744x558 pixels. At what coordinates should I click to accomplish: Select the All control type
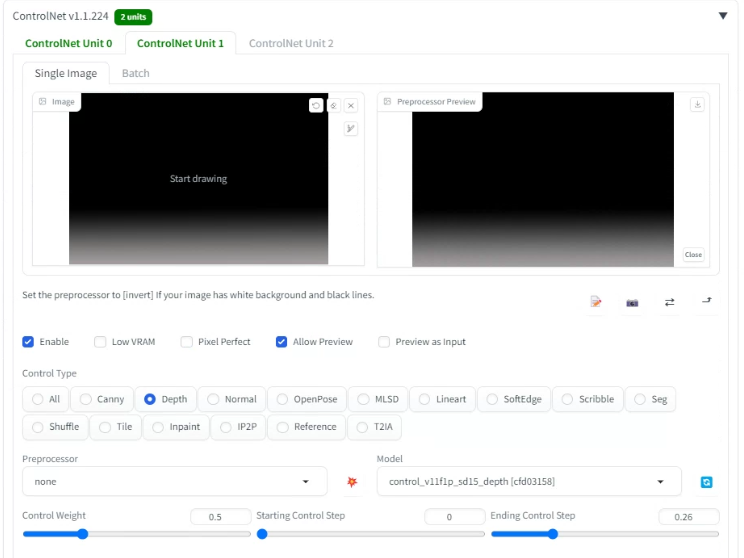[x=46, y=399]
